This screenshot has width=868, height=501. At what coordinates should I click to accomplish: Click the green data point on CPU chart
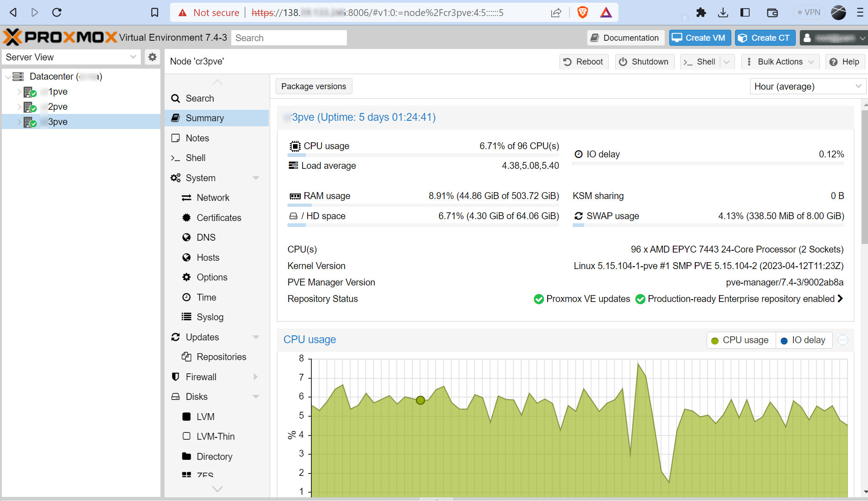(421, 400)
